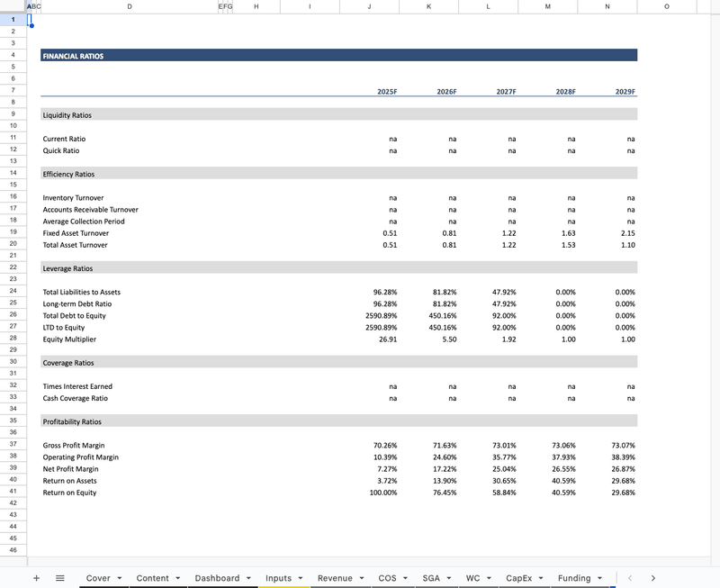Open the Content sheet tab
Screen dimensions: 720x588
click(x=152, y=578)
